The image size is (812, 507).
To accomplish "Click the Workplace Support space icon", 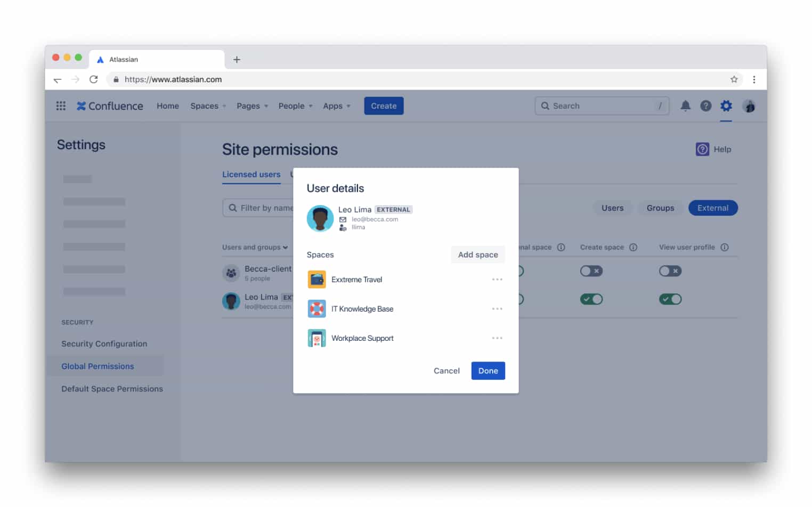I will click(317, 338).
